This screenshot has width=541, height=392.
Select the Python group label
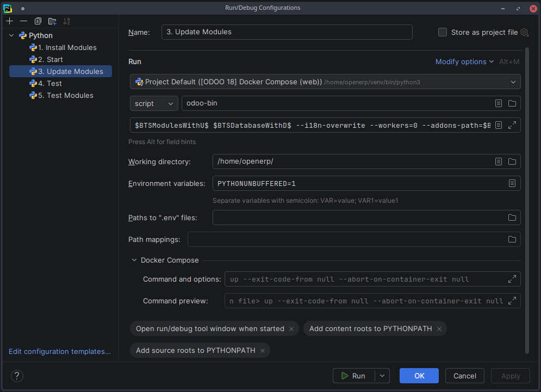click(41, 35)
